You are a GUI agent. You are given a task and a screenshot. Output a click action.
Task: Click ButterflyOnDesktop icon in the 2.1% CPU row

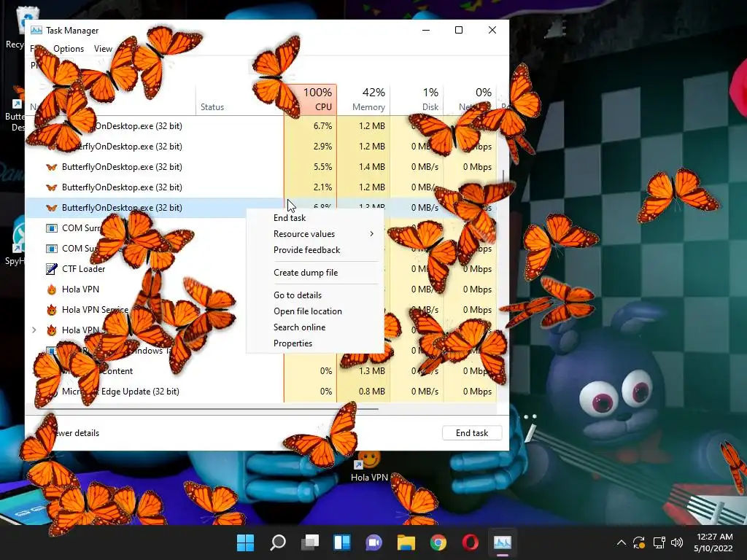pyautogui.click(x=52, y=187)
